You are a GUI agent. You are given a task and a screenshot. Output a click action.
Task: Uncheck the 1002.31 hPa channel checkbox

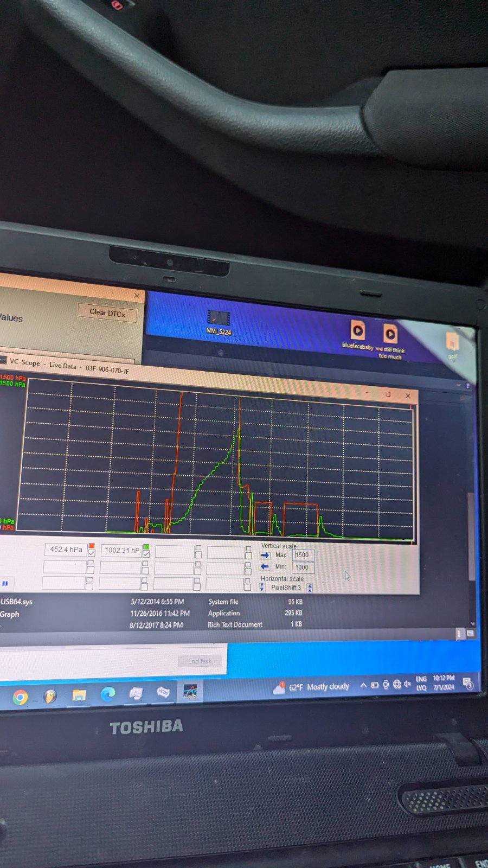[x=146, y=554]
